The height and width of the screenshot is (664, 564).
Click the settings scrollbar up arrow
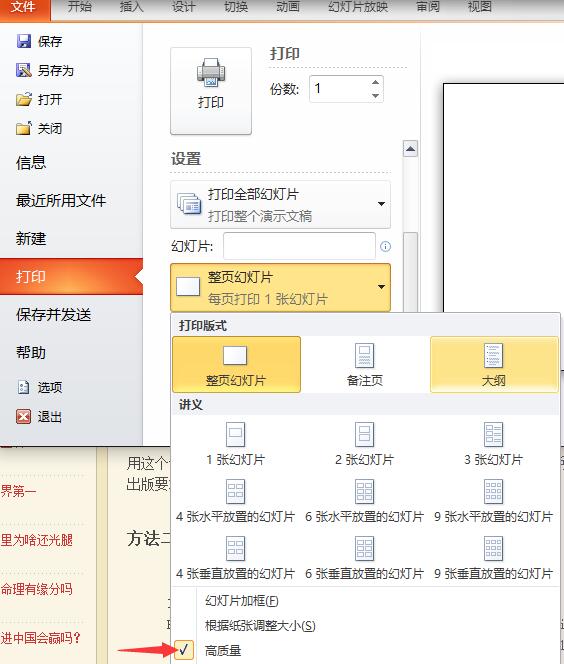click(410, 149)
